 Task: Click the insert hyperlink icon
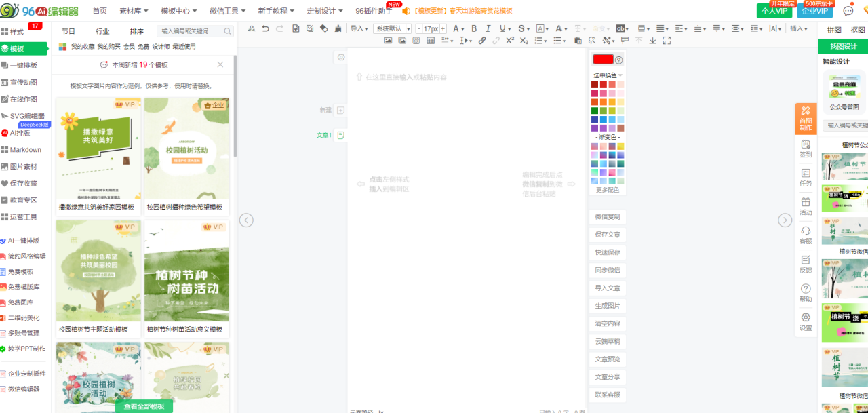[482, 41]
